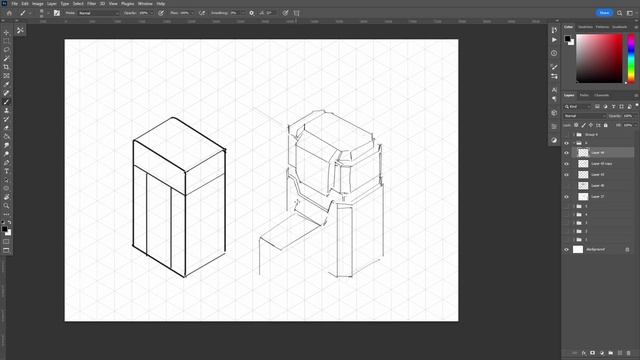The width and height of the screenshot is (640, 360).
Task: Select the Lasso tool
Action: coord(6,49)
